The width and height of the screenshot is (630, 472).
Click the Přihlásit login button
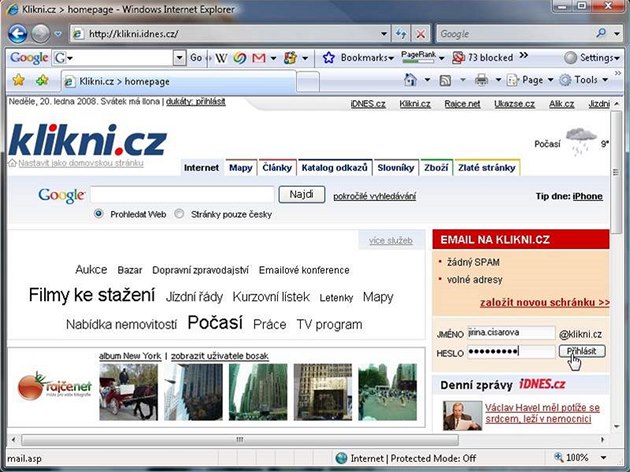pyautogui.click(x=581, y=352)
